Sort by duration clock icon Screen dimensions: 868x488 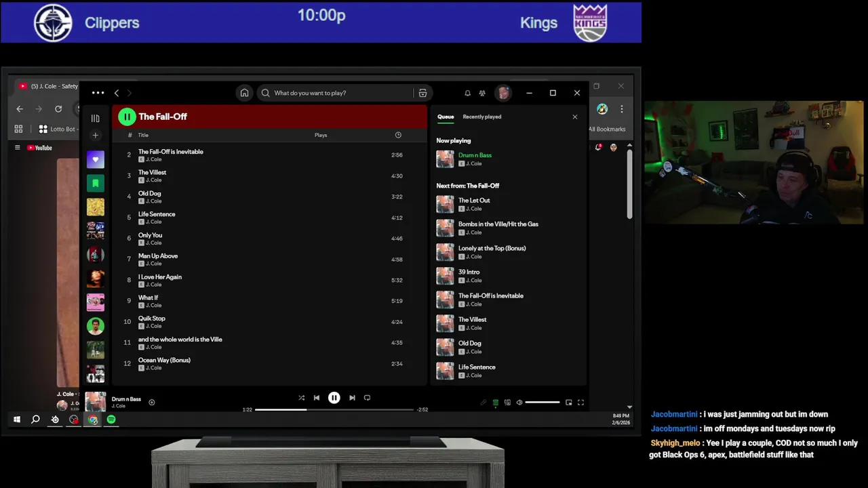(x=398, y=135)
